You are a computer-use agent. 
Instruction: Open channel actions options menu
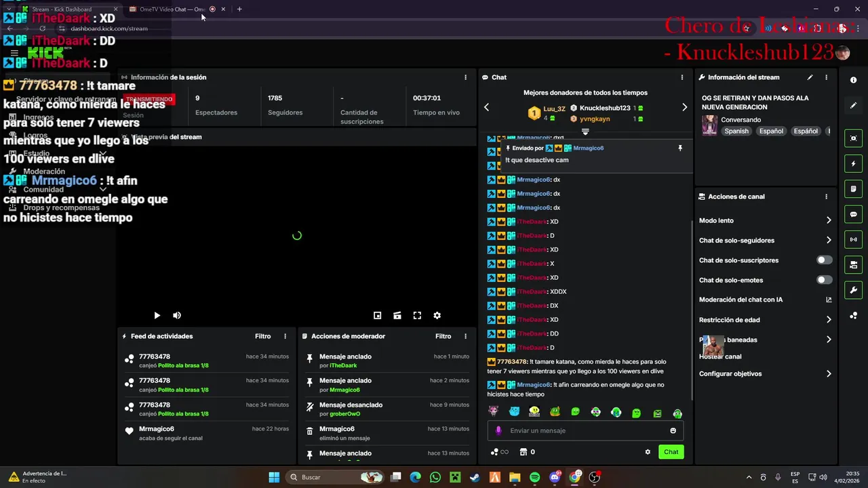pos(826,197)
